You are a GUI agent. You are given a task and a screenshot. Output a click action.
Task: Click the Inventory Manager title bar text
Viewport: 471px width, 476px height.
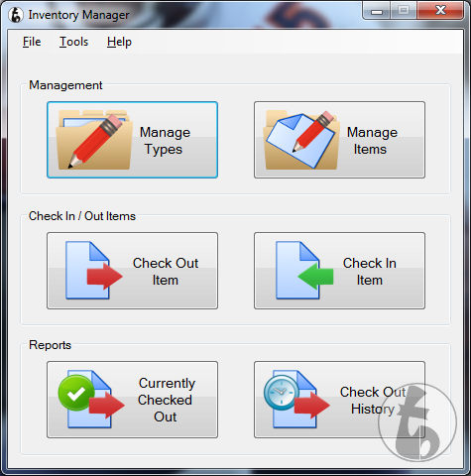(x=78, y=15)
